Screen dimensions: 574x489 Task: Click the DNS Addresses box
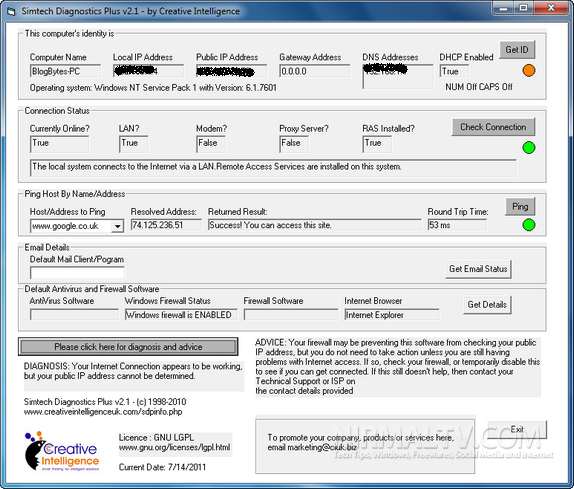coord(398,76)
